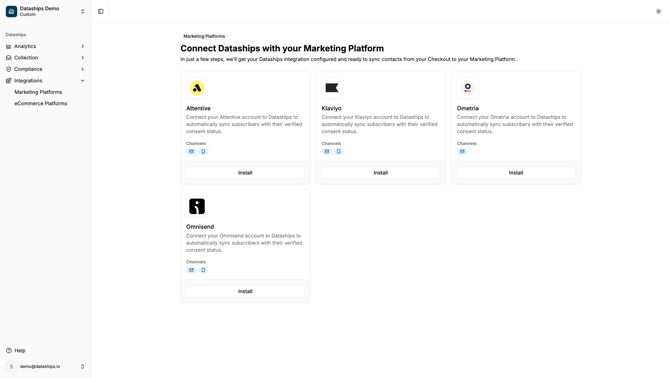Switch theme with the sun icon
This screenshot has width=670, height=378.
tap(658, 12)
